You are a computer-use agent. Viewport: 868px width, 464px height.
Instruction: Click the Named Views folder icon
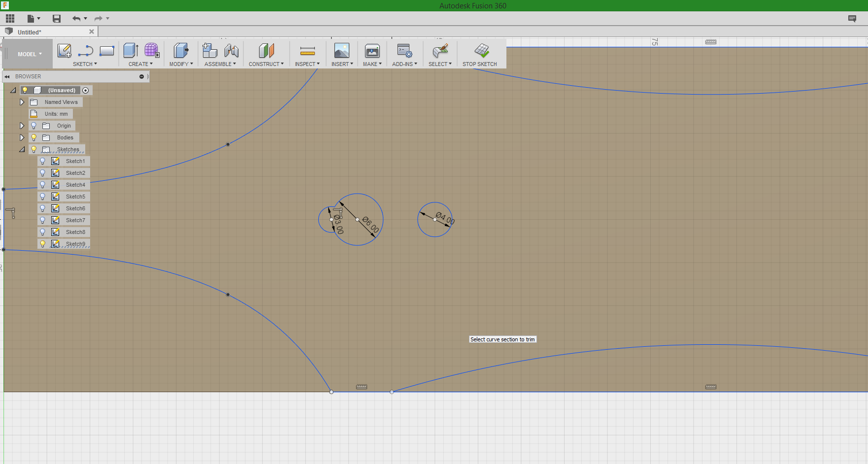pyautogui.click(x=34, y=102)
